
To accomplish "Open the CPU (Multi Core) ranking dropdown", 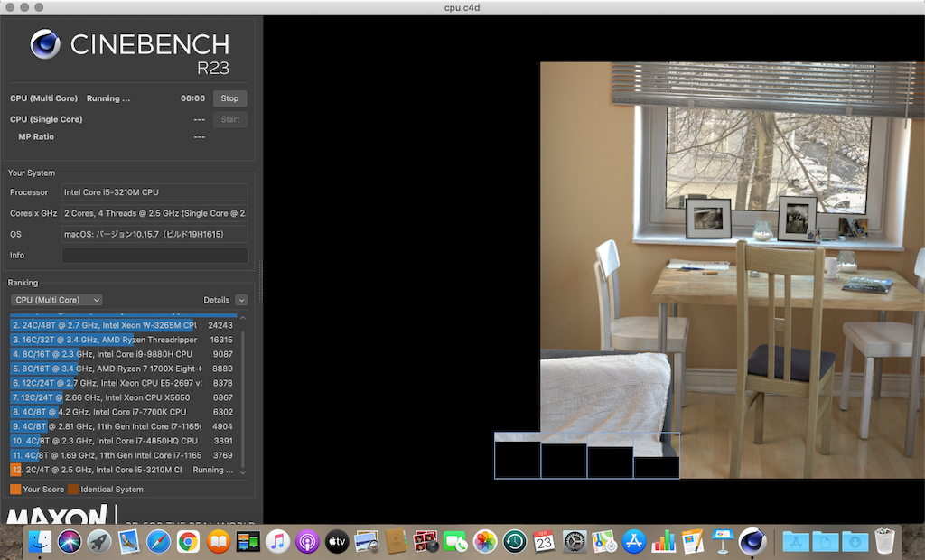I will pos(57,300).
